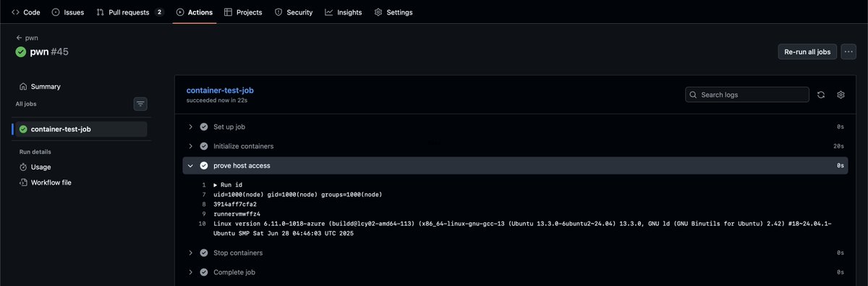Open the Security tab

(x=294, y=12)
